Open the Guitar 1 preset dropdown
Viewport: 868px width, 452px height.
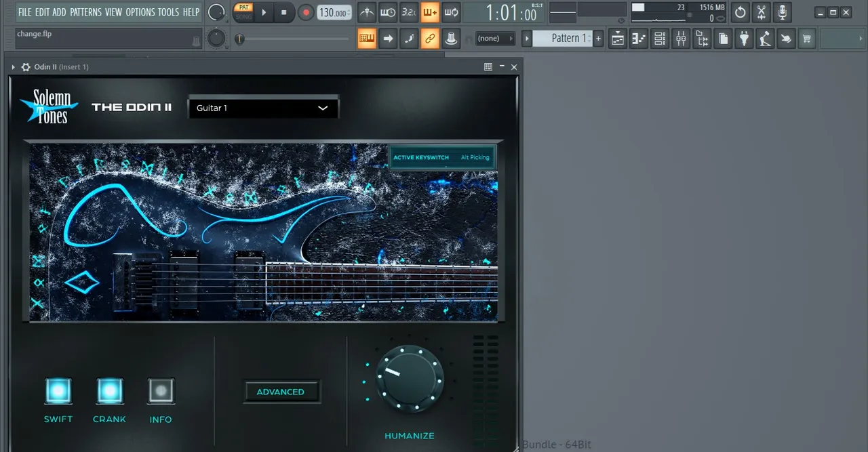(x=263, y=108)
